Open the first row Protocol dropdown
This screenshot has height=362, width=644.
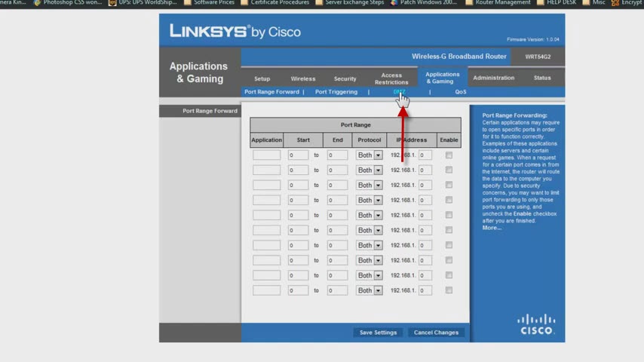point(369,155)
